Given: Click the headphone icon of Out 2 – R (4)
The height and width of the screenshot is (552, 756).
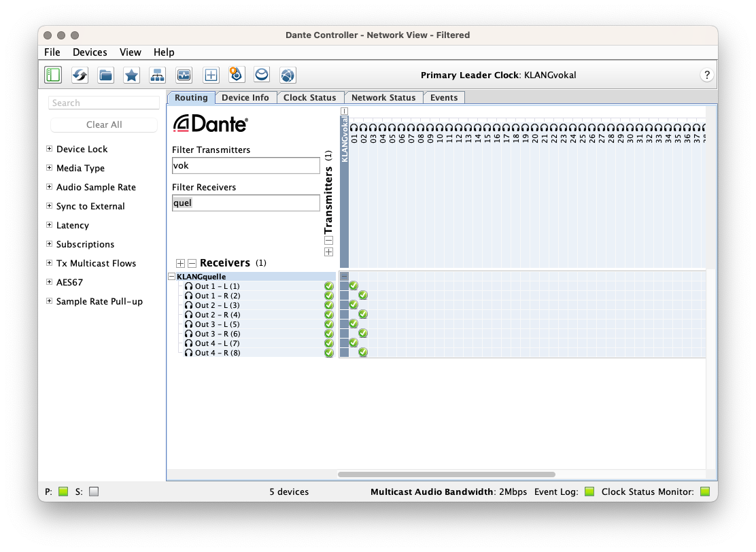Looking at the screenshot, I should pyautogui.click(x=188, y=315).
